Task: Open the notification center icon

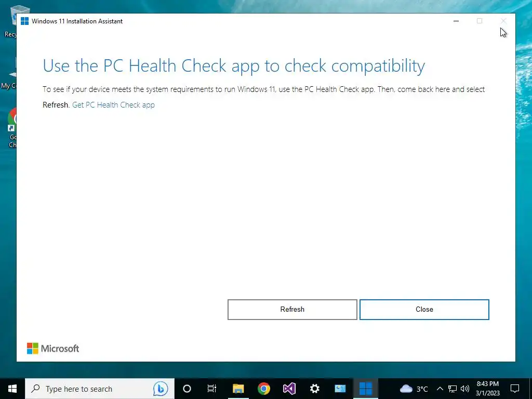Action: pyautogui.click(x=515, y=389)
